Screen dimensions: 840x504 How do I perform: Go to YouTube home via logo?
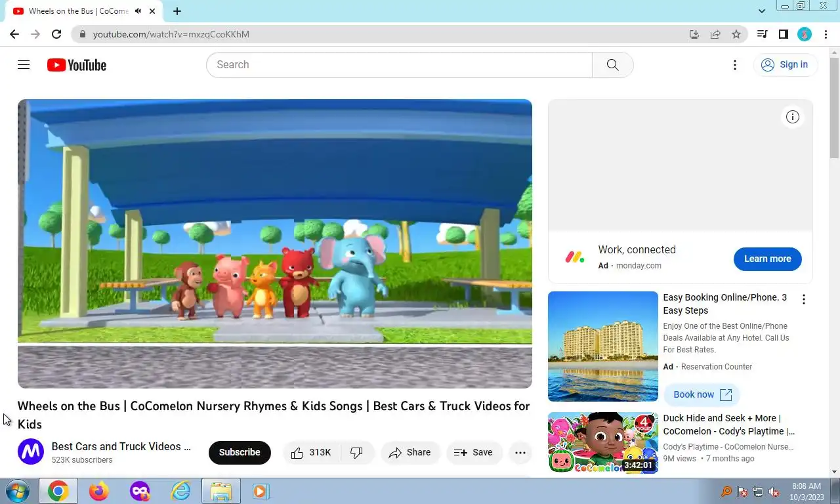click(x=77, y=65)
